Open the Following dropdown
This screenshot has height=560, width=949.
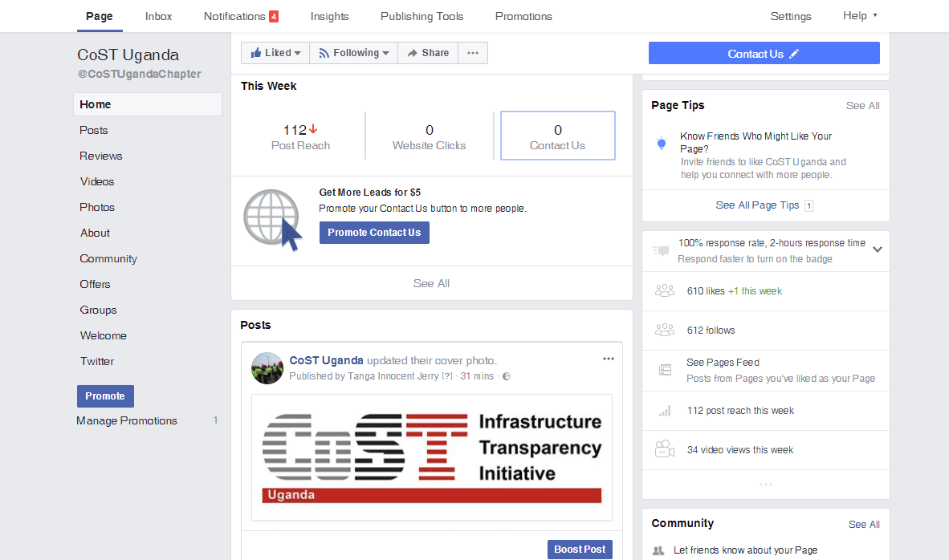coord(353,53)
